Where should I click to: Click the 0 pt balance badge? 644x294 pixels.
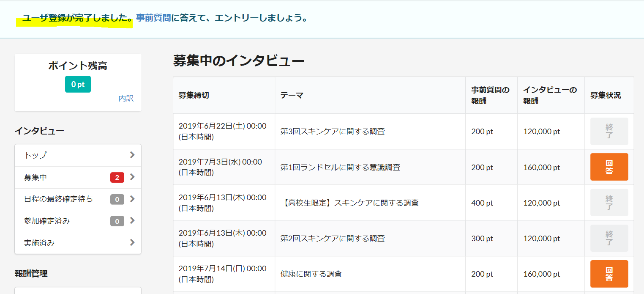[x=78, y=84]
